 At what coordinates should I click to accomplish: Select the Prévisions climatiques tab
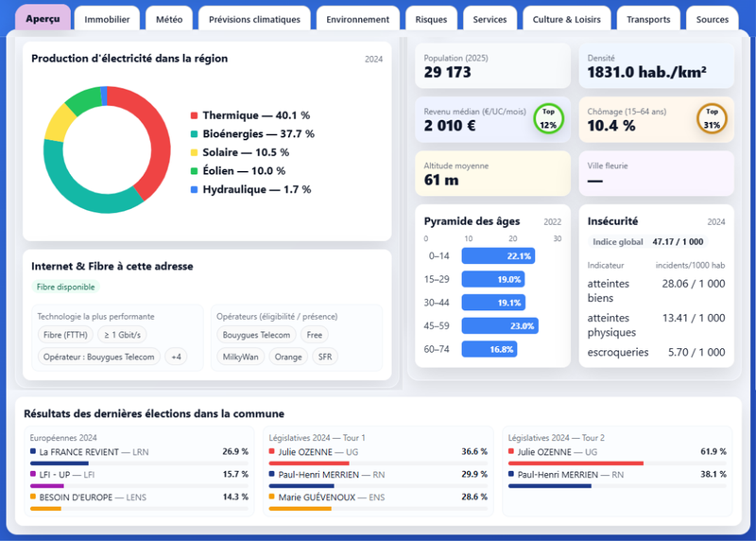[x=254, y=19]
